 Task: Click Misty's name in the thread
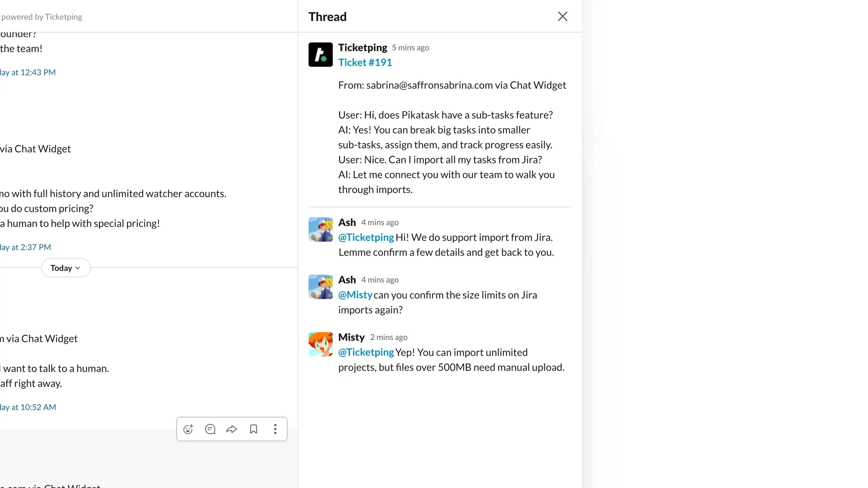pos(351,337)
